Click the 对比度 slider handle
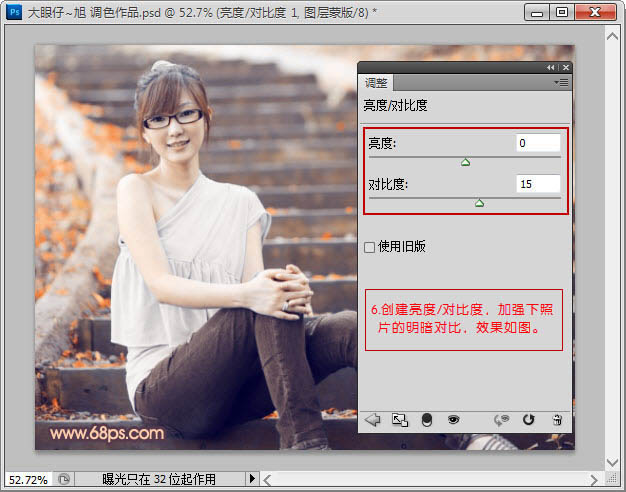 pyautogui.click(x=479, y=203)
